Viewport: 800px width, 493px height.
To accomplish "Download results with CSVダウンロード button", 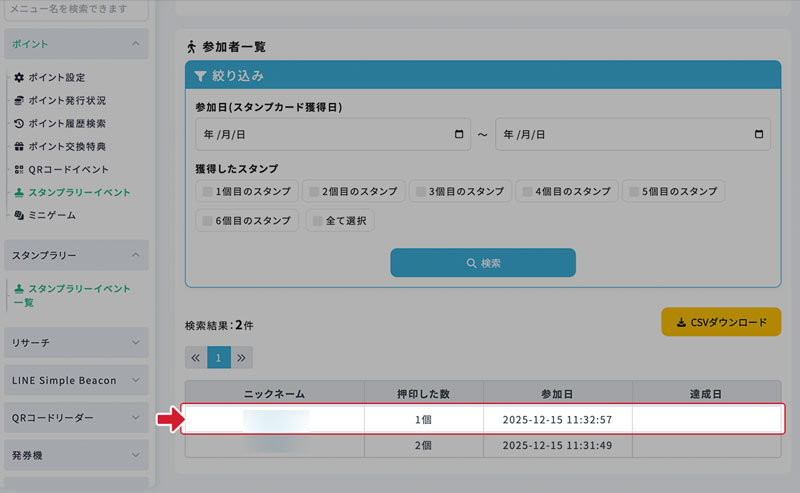I will point(721,322).
